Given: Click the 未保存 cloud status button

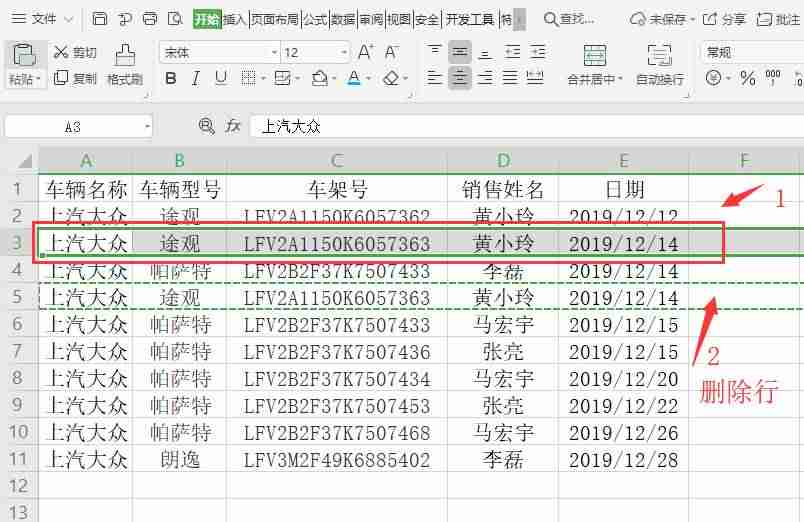Looking at the screenshot, I should [662, 19].
